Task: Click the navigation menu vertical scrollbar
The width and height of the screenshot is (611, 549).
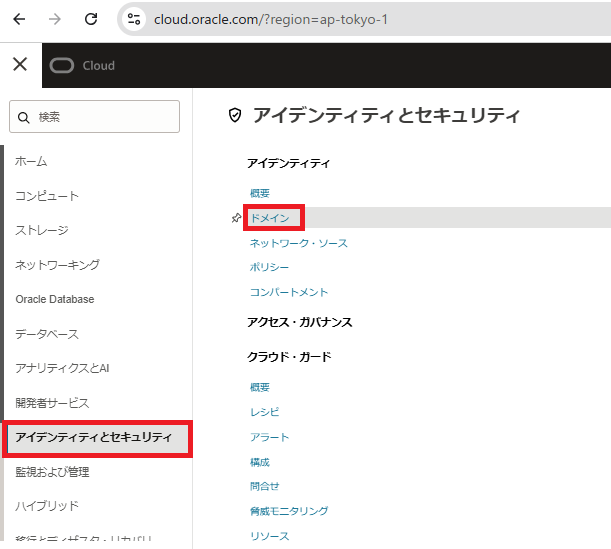Action: [2, 282]
